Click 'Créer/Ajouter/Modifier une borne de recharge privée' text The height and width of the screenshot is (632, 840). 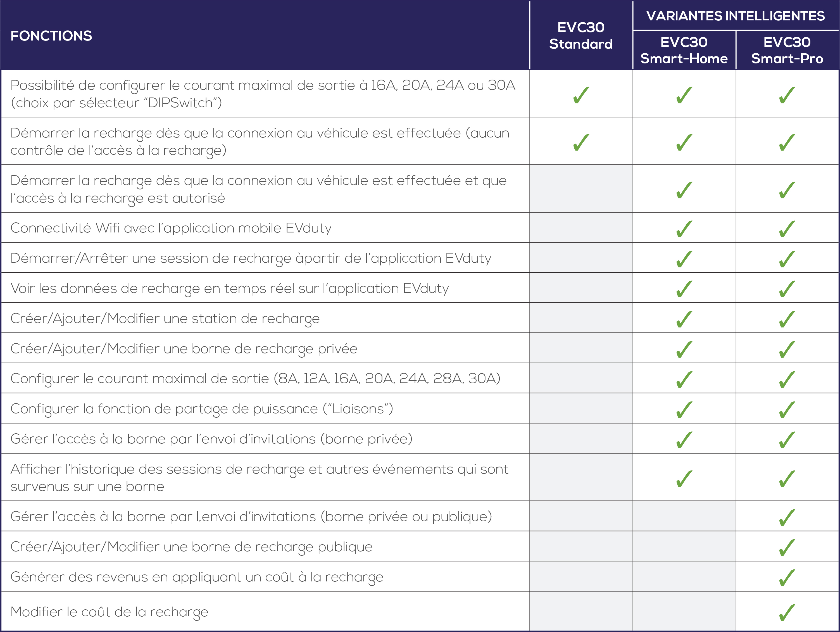pyautogui.click(x=184, y=349)
